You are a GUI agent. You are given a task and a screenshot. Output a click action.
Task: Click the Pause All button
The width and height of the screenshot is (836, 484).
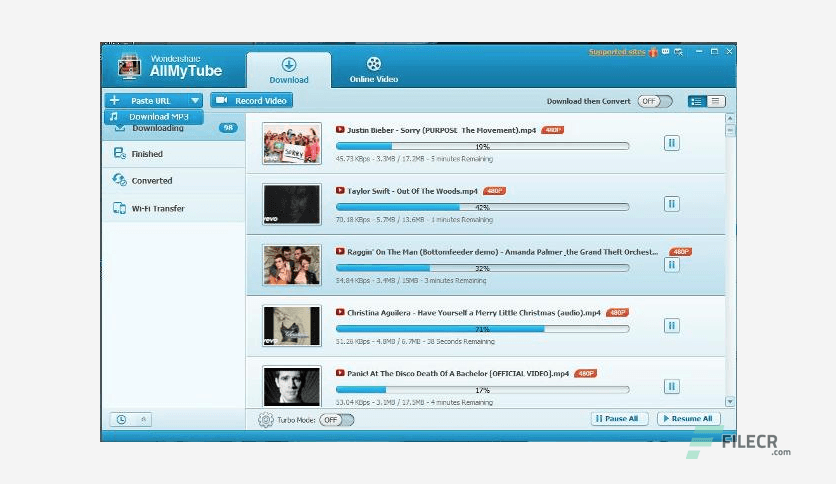click(620, 418)
